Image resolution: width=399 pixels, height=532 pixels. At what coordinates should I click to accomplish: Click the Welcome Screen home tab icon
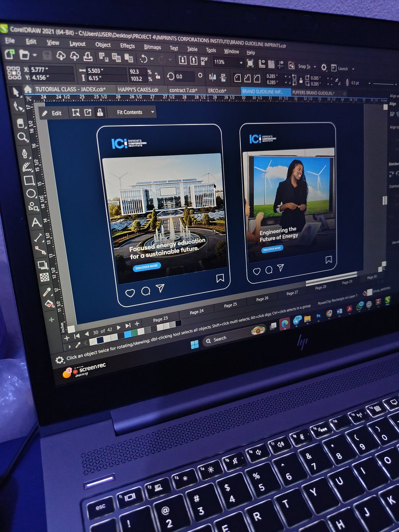(x=27, y=89)
